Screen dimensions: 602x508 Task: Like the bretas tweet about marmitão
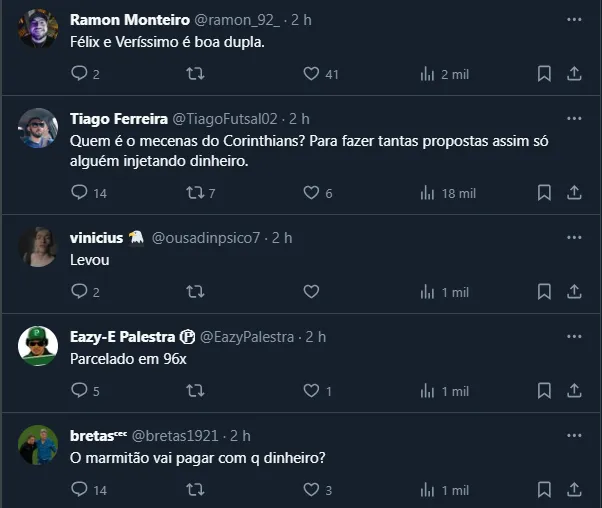click(x=311, y=490)
